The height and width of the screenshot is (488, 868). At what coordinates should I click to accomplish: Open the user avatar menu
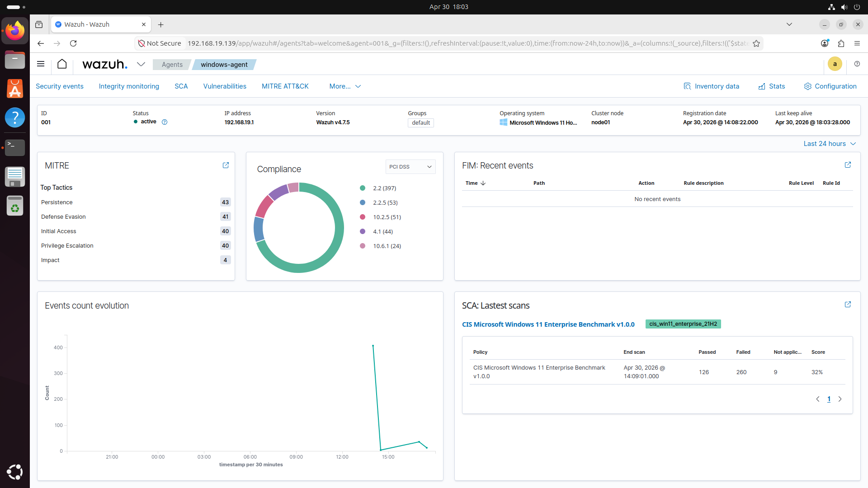point(835,64)
